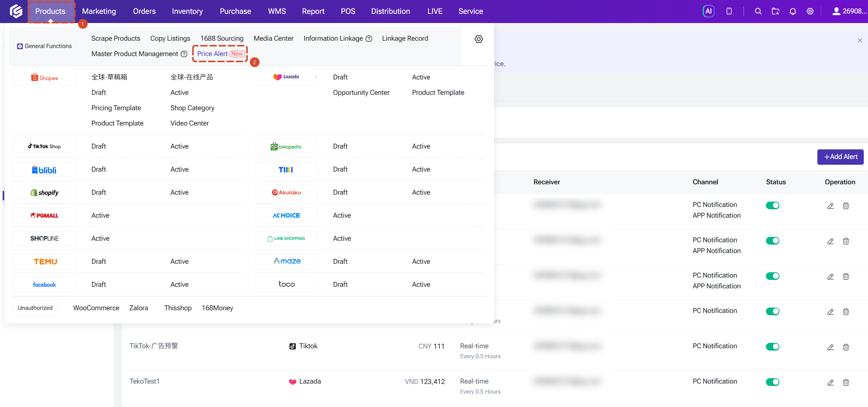
Task: Click the Add Alert button
Action: coord(840,157)
